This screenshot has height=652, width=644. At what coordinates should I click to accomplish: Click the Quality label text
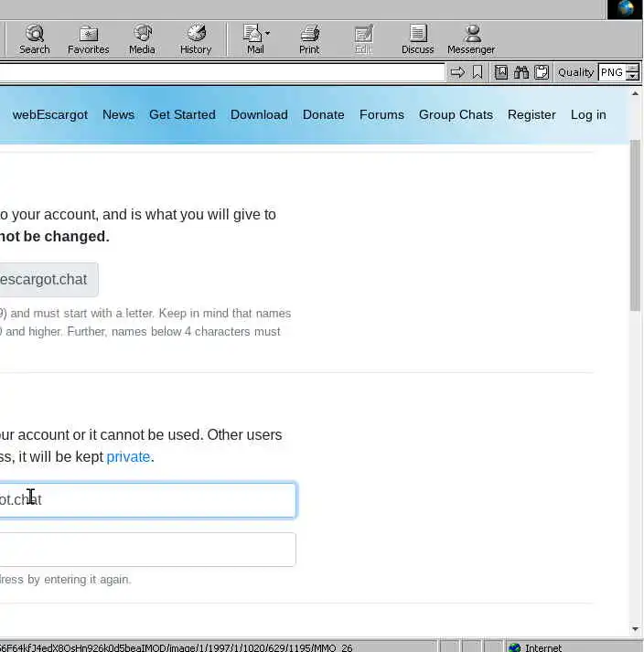point(575,72)
